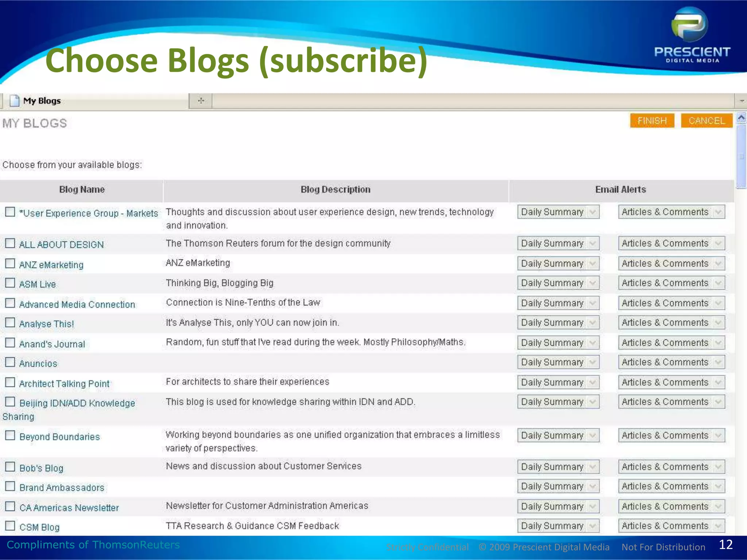Screen dimensions: 747x560
Task: Check the CSM Blog checkbox
Action: [10, 526]
